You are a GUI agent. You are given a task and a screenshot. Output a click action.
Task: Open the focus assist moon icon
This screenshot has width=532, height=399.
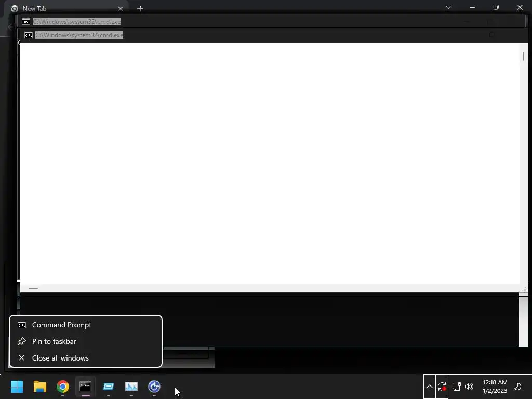click(x=518, y=387)
